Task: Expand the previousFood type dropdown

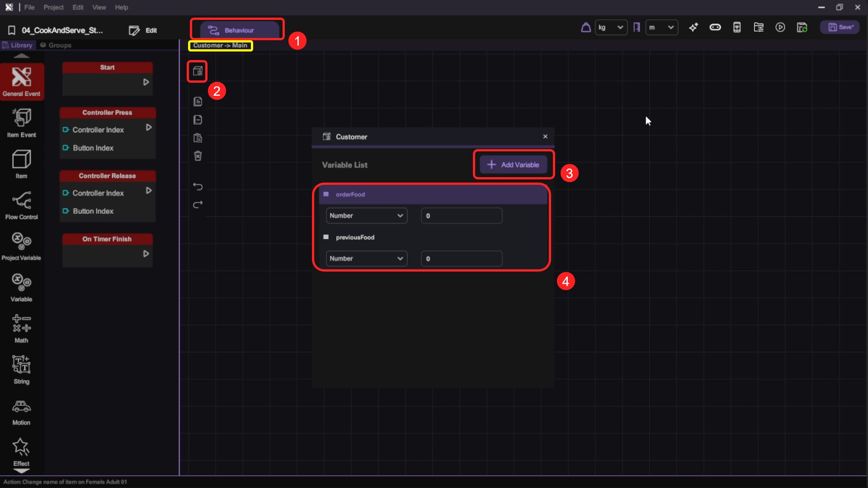Action: [x=366, y=258]
